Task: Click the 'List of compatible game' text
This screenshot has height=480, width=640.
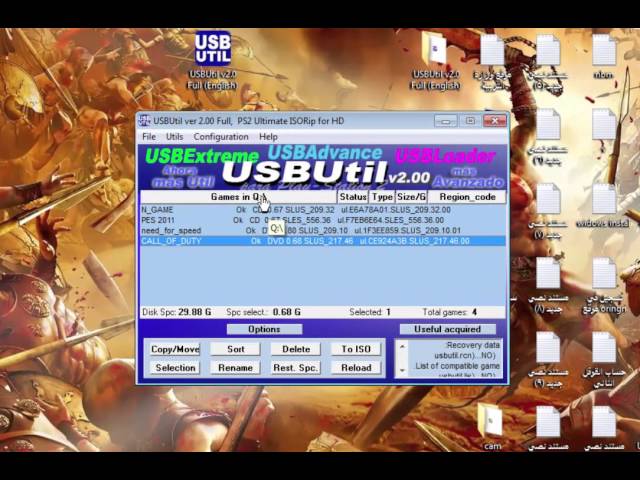Action: click(x=458, y=366)
